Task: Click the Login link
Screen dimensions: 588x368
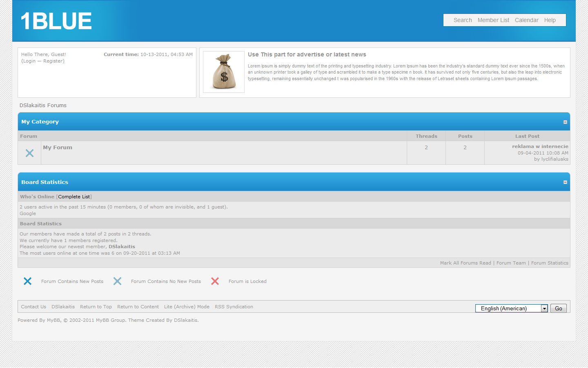Action: [x=29, y=61]
